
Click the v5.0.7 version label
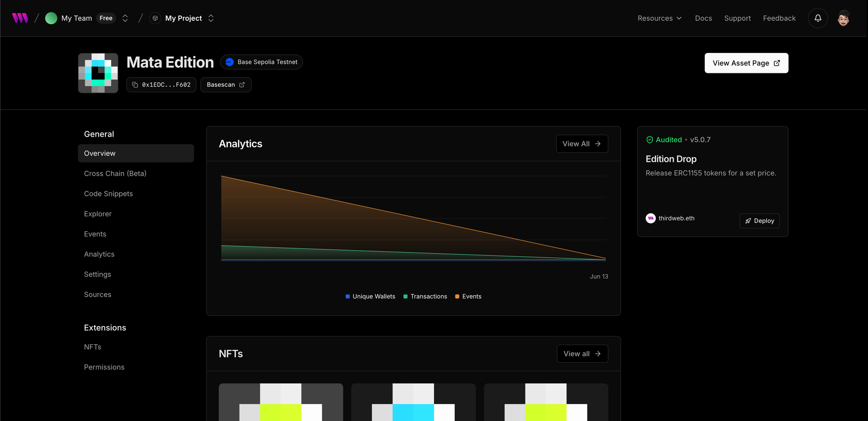click(x=700, y=140)
